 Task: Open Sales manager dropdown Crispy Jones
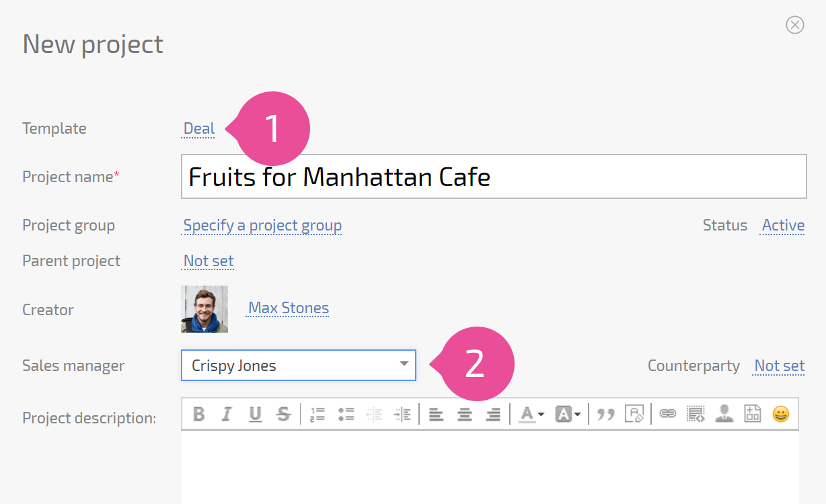[299, 365]
